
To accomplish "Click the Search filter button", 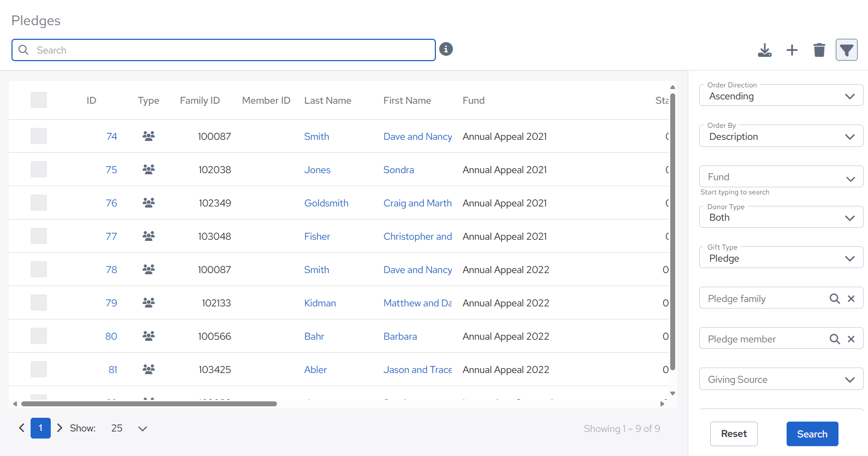I will (x=812, y=434).
